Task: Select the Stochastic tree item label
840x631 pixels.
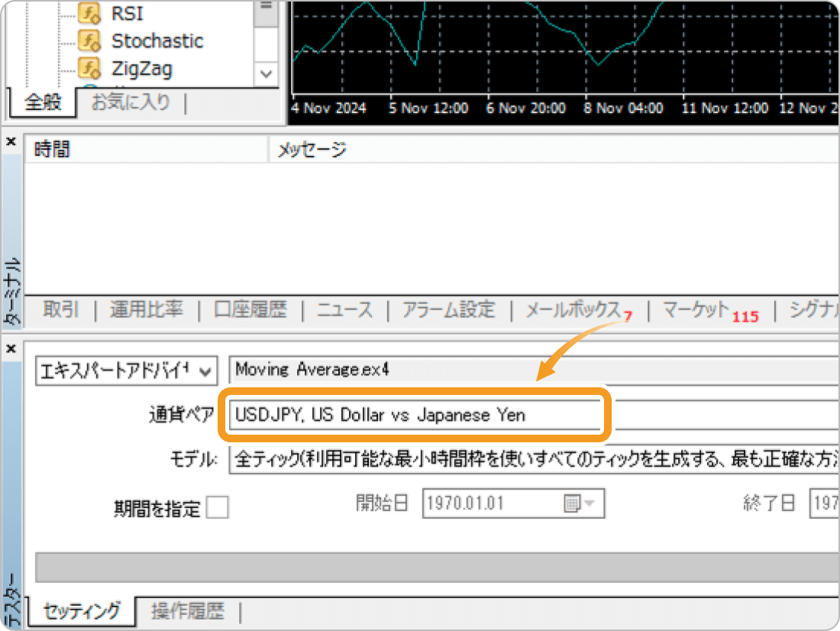Action: [x=157, y=40]
